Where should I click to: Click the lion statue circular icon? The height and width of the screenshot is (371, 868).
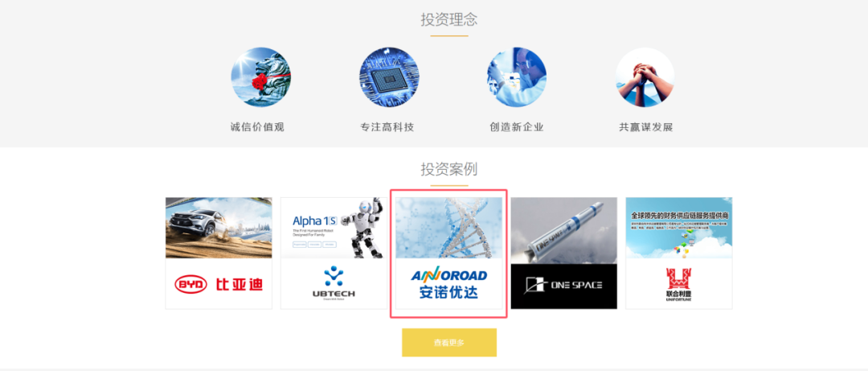260,77
